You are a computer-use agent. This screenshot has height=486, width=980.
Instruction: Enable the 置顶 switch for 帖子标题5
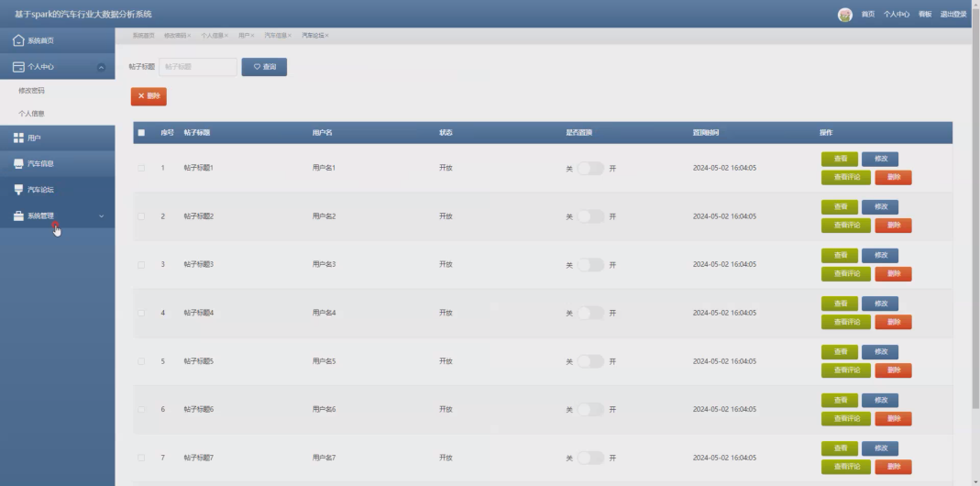590,361
